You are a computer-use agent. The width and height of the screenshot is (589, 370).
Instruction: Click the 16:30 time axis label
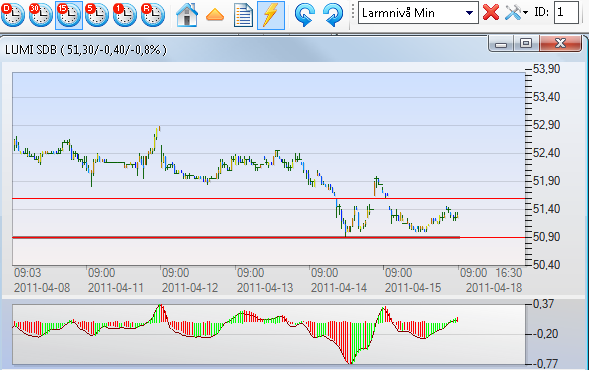509,273
